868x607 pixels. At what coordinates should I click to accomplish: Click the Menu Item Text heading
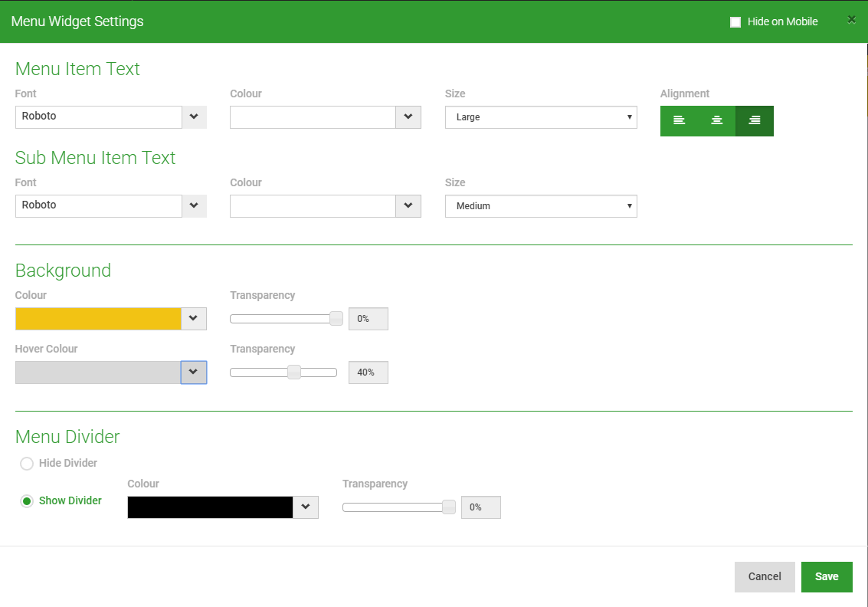[x=77, y=69]
